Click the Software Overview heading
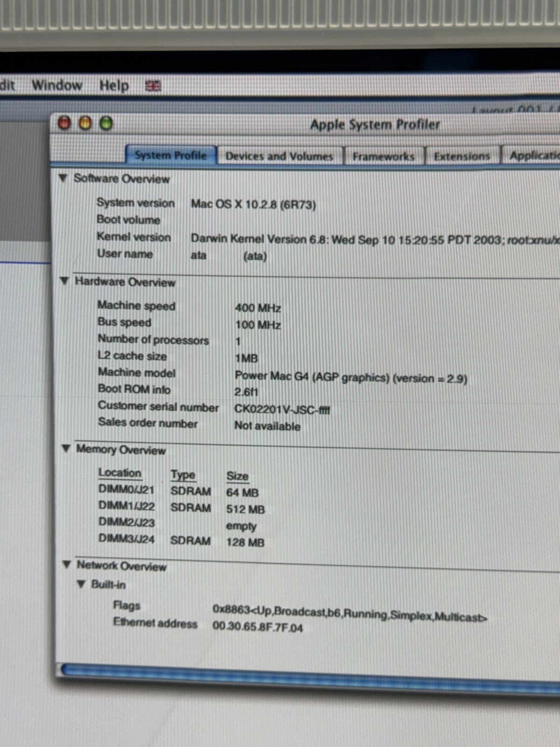This screenshot has width=560, height=747. (122, 179)
